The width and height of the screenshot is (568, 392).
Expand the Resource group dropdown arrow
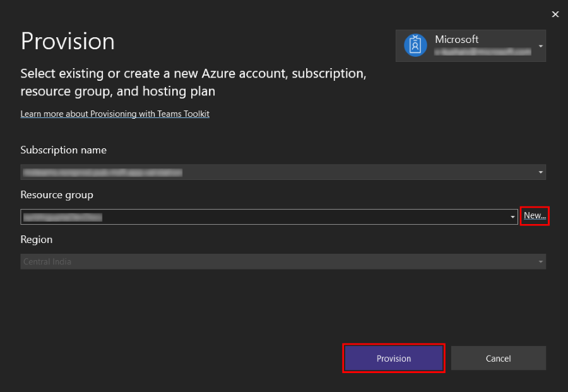512,217
